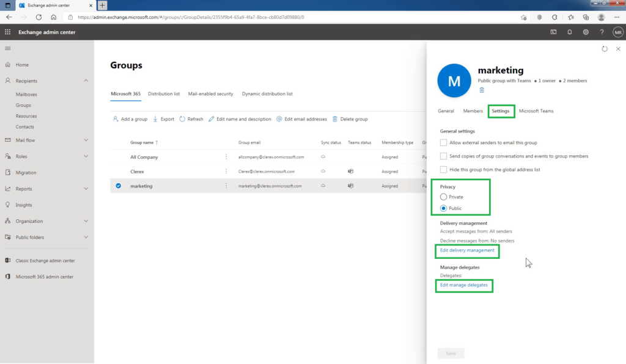Click the Add a group button

pos(130,119)
